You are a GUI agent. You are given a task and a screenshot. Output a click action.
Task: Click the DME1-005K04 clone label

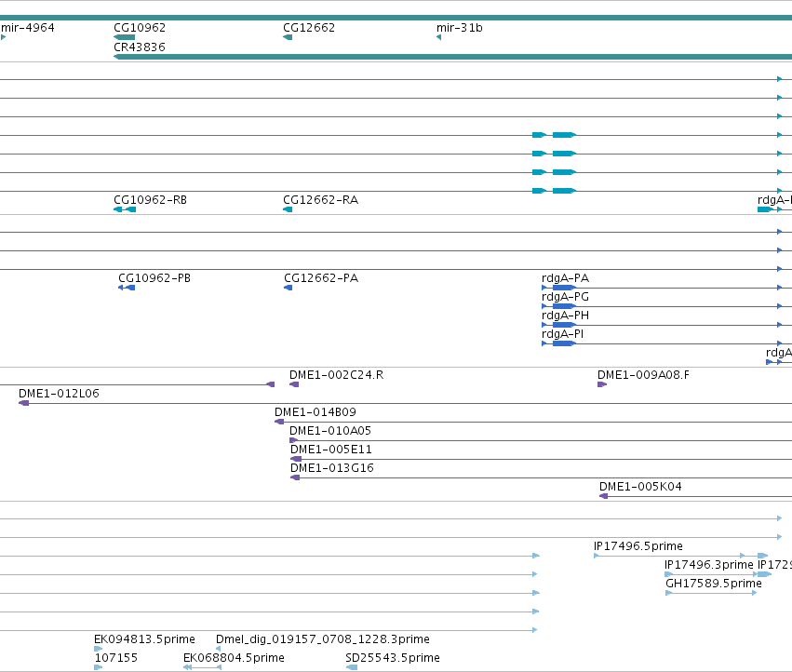640,487
